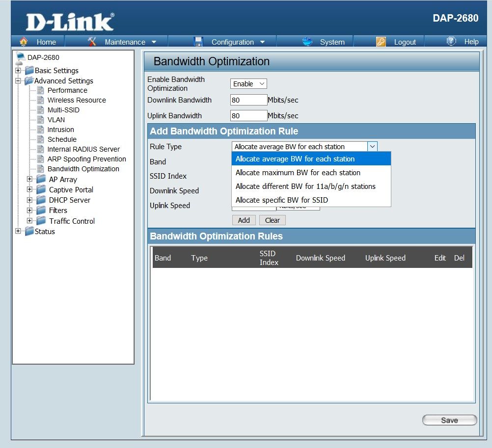
Task: Click the Save button
Action: tap(449, 420)
